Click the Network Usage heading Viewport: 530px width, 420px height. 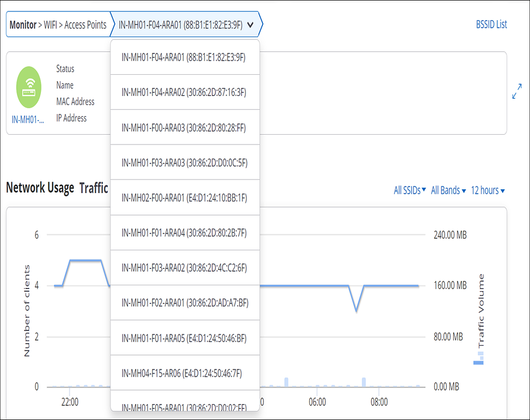coord(40,188)
